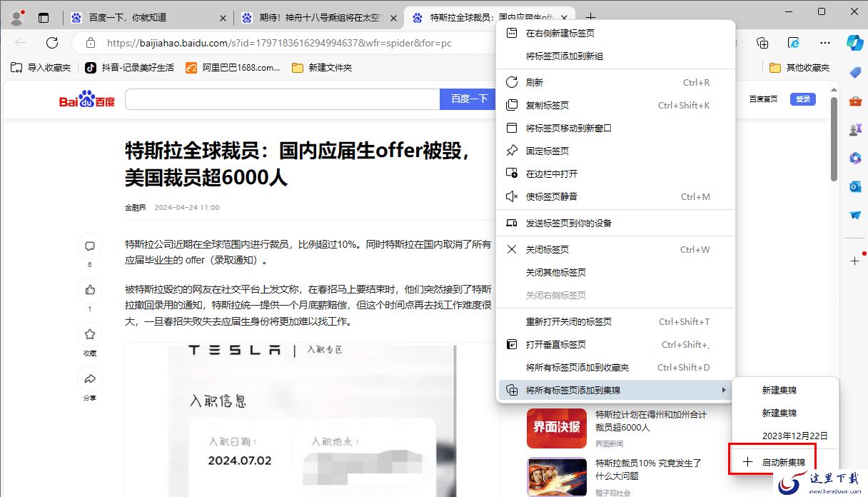Viewport: 868px width, 497px height.
Task: Open 抖音-记录美好生活 bookmark
Action: click(129, 68)
